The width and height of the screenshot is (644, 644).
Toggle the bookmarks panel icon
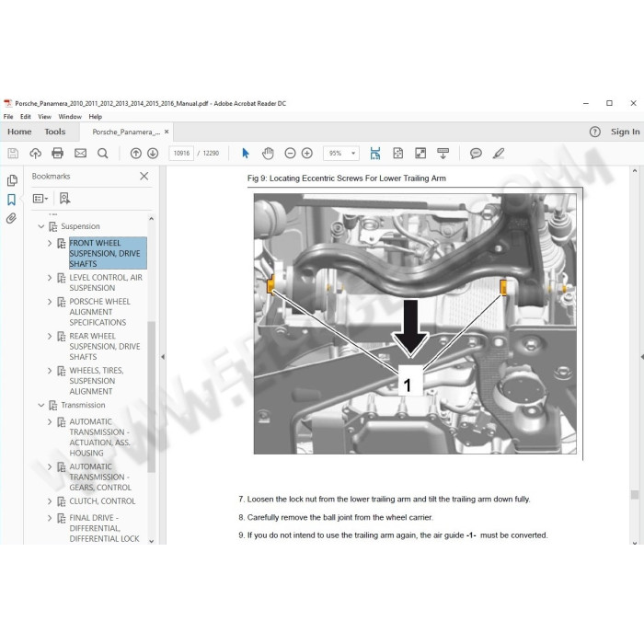pos(11,200)
